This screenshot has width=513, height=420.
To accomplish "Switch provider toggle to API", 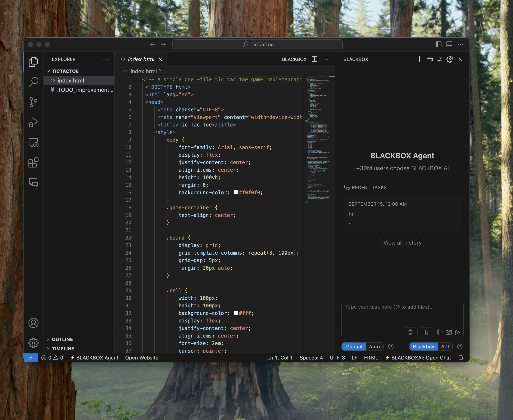I will [x=445, y=347].
